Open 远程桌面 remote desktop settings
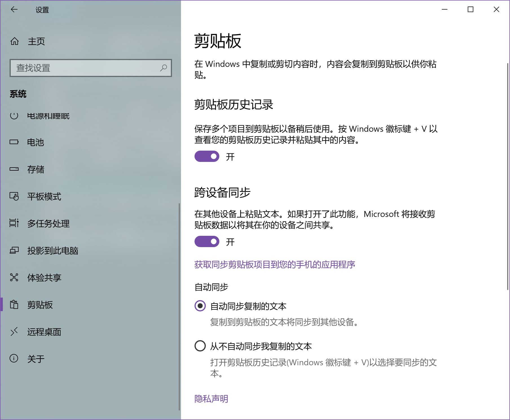 [x=44, y=332]
